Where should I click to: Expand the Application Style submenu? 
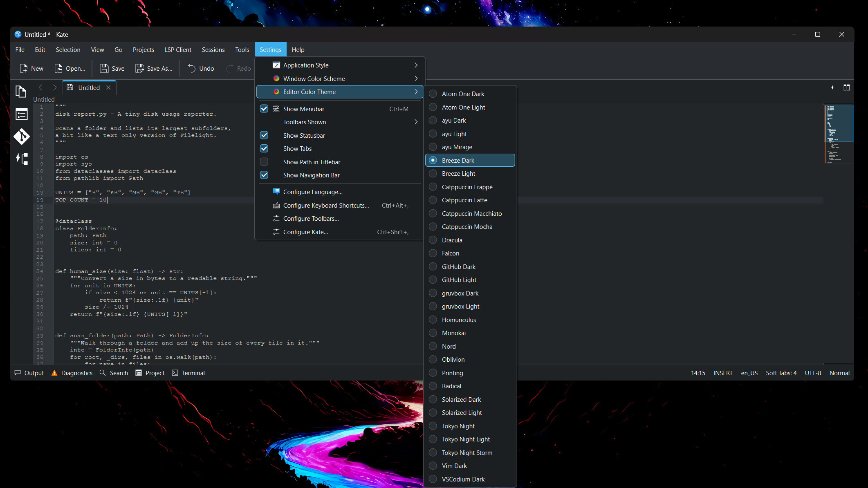coord(340,65)
